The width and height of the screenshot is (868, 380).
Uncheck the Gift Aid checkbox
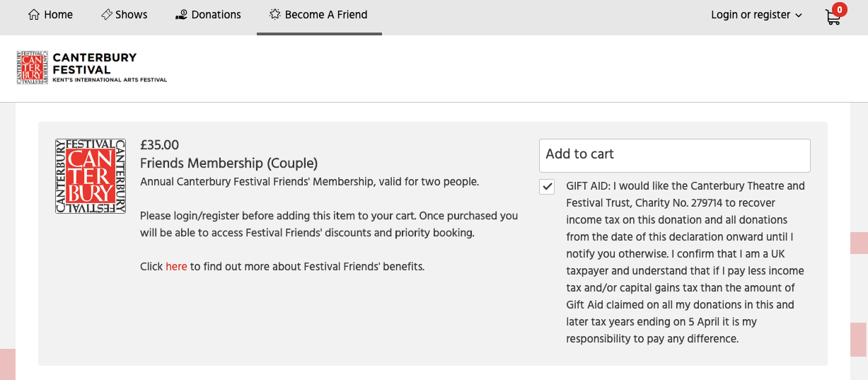[x=547, y=187]
